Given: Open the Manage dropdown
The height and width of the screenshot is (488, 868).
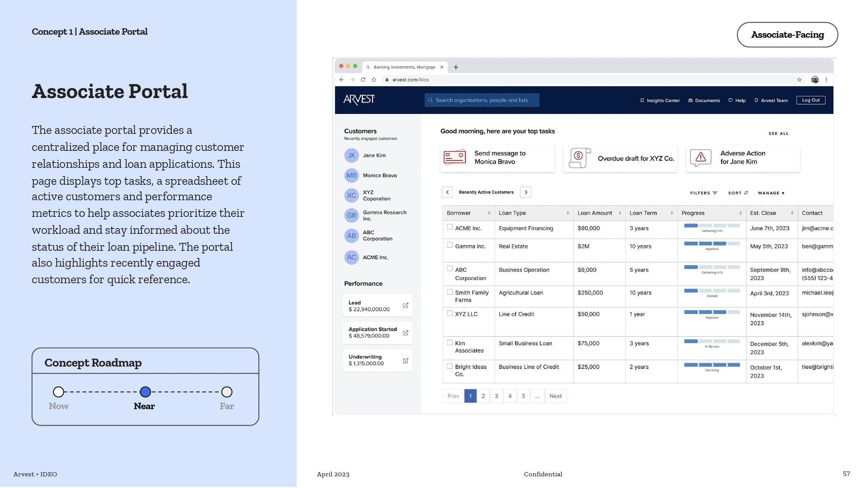Looking at the screenshot, I should [x=771, y=193].
